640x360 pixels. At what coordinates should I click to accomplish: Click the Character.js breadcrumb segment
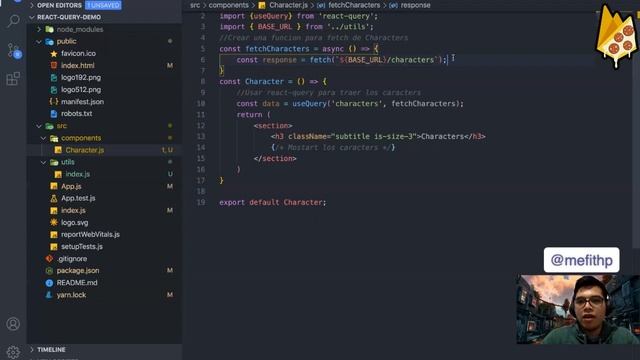point(288,5)
